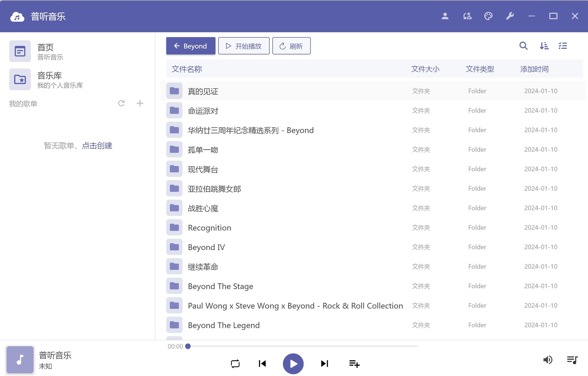Open folder 命运派对

(x=373, y=111)
